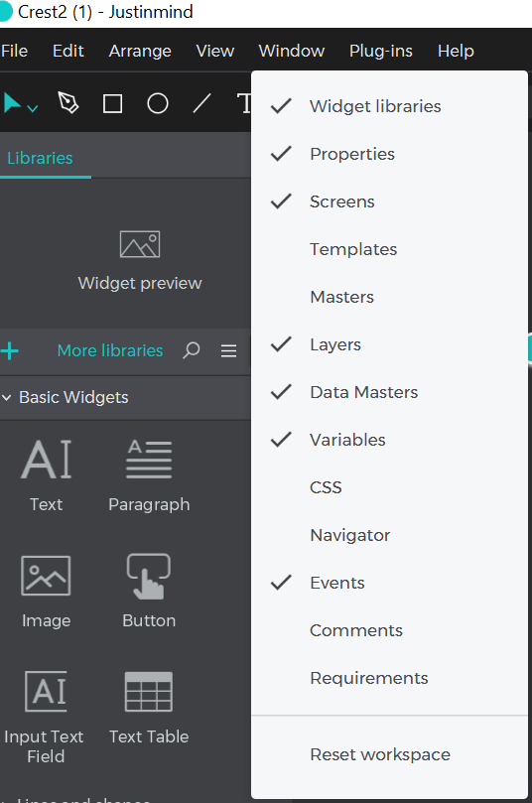
Task: Uncheck Screens panel
Action: click(x=389, y=201)
